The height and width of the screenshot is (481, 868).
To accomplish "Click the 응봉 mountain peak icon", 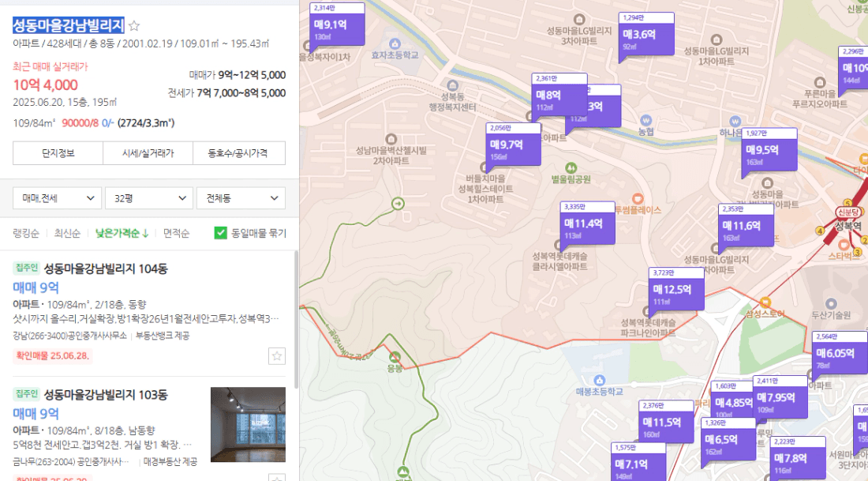I will click(395, 357).
